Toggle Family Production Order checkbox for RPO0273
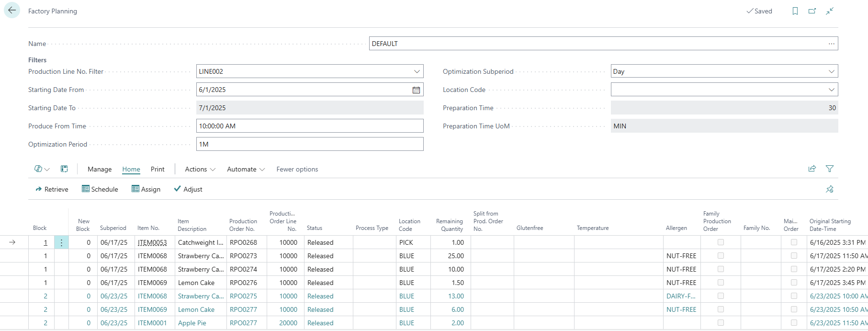The height and width of the screenshot is (331, 868). coord(721,256)
